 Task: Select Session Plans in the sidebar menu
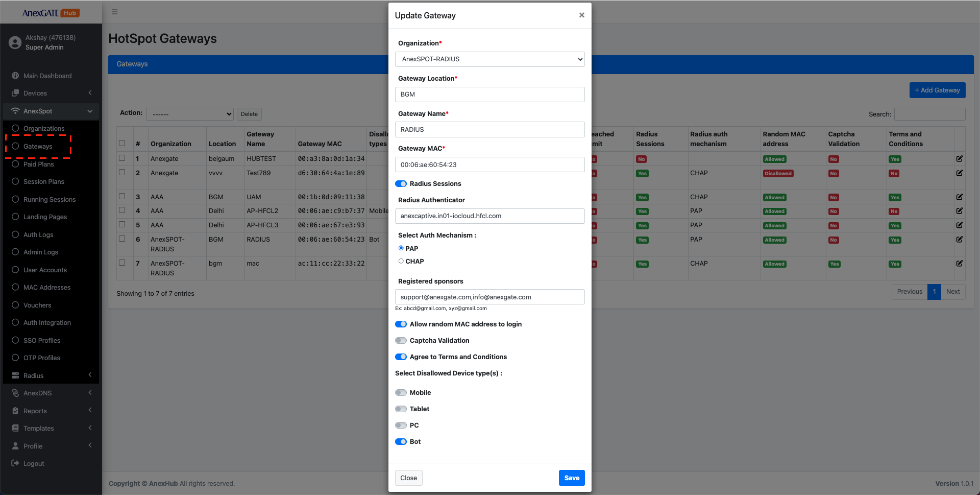coord(43,181)
